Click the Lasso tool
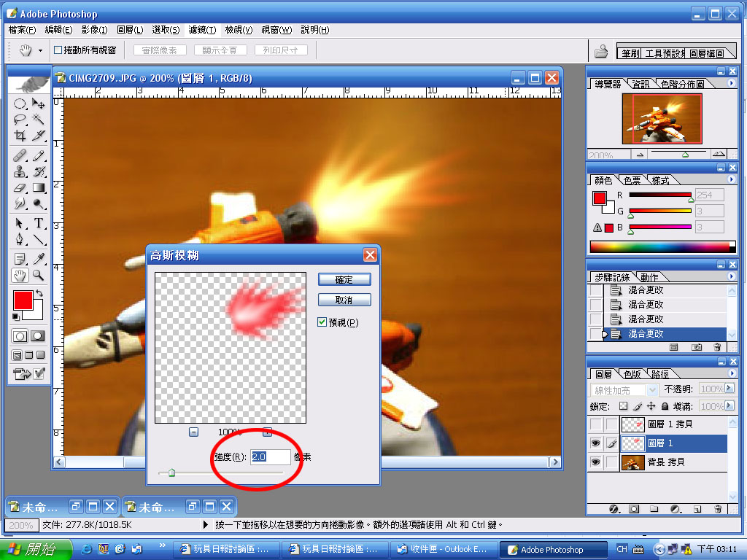747x560 pixels. 20,120
